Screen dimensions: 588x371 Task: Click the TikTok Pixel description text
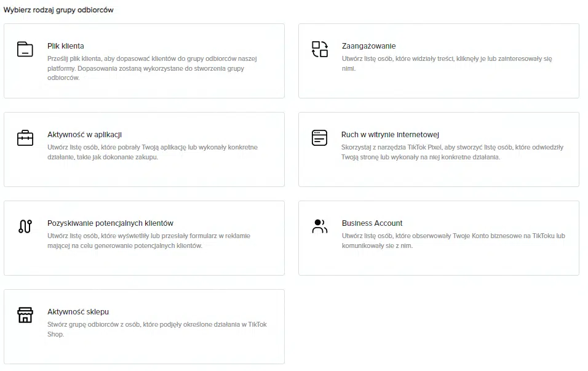pos(452,152)
